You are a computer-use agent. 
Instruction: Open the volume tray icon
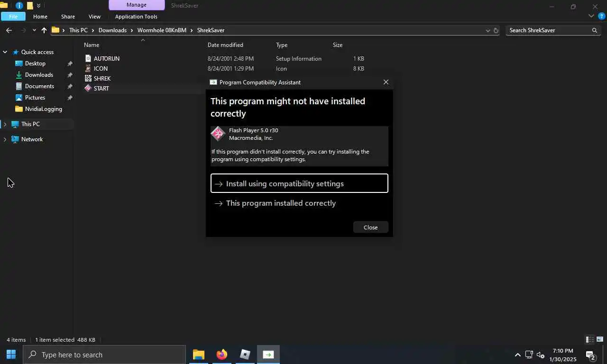(540, 355)
